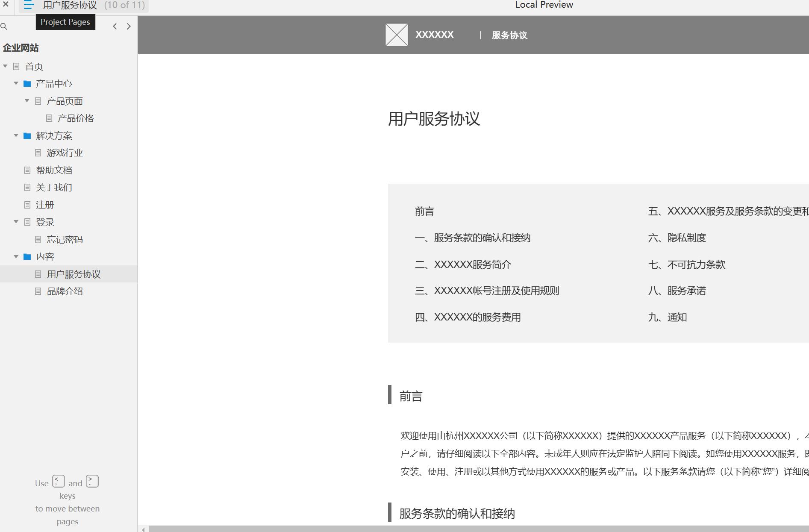809x532 pixels.
Task: Click the 内容 folder label
Action: [x=45, y=257]
